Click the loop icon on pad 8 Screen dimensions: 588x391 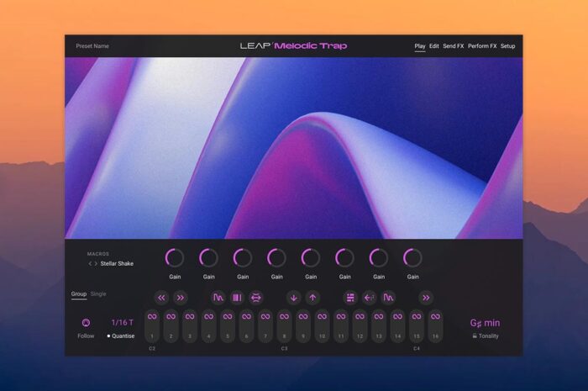(284, 317)
